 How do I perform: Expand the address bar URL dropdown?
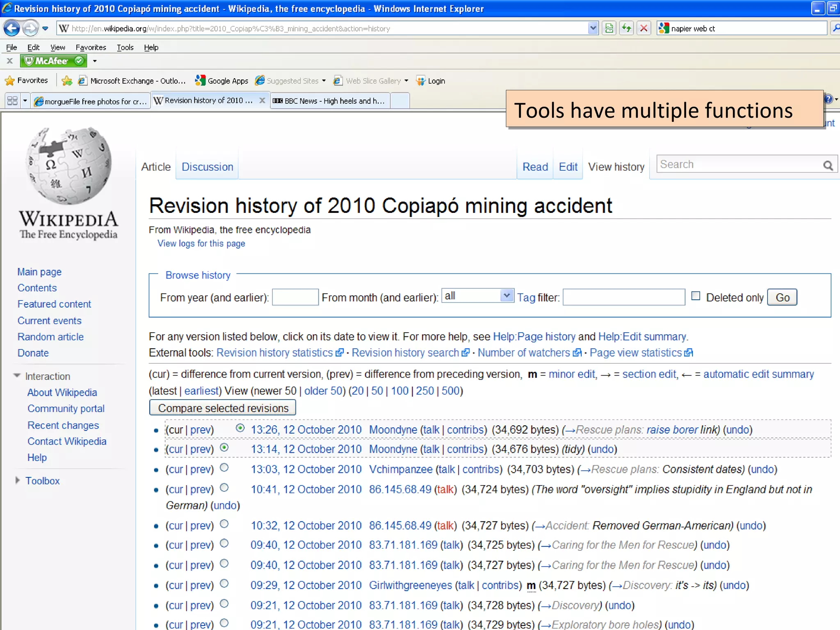tap(593, 28)
